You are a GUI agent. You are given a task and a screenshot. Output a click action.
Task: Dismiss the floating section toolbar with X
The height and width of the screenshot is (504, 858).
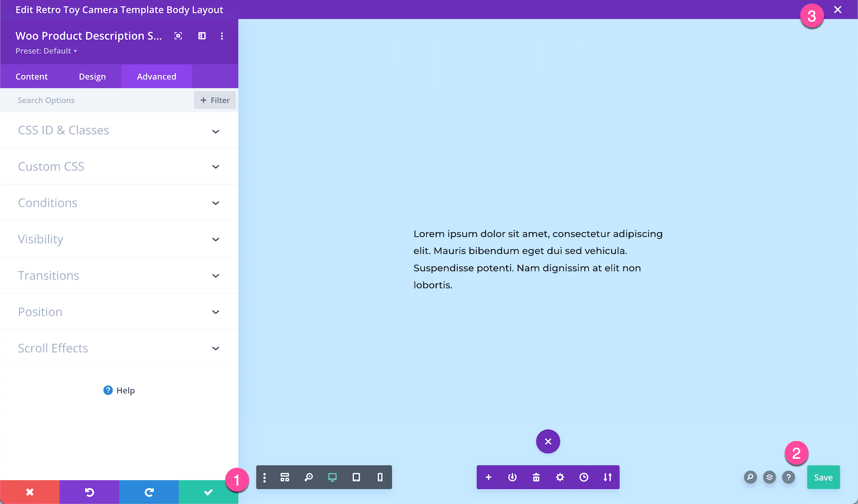(x=548, y=441)
